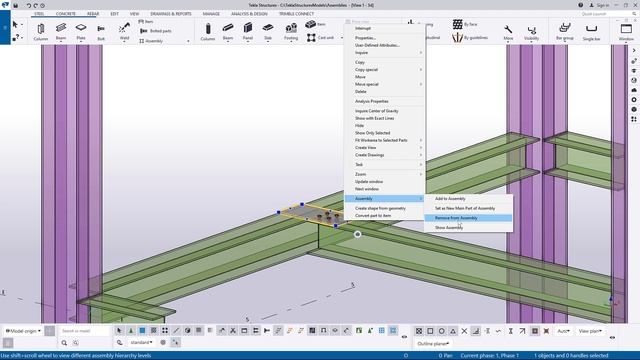640x360 pixels.
Task: Click the steel Assembly button
Action: click(x=151, y=41)
